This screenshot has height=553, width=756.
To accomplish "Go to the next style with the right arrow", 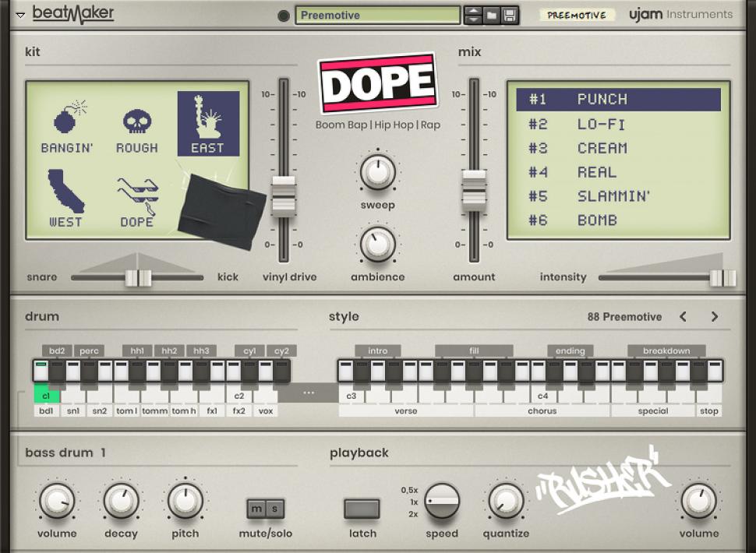I will 714,317.
